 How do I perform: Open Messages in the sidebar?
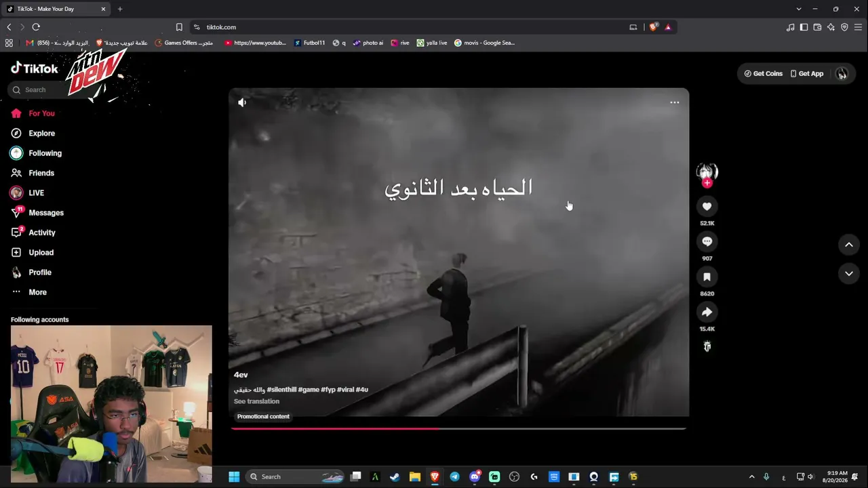point(37,213)
